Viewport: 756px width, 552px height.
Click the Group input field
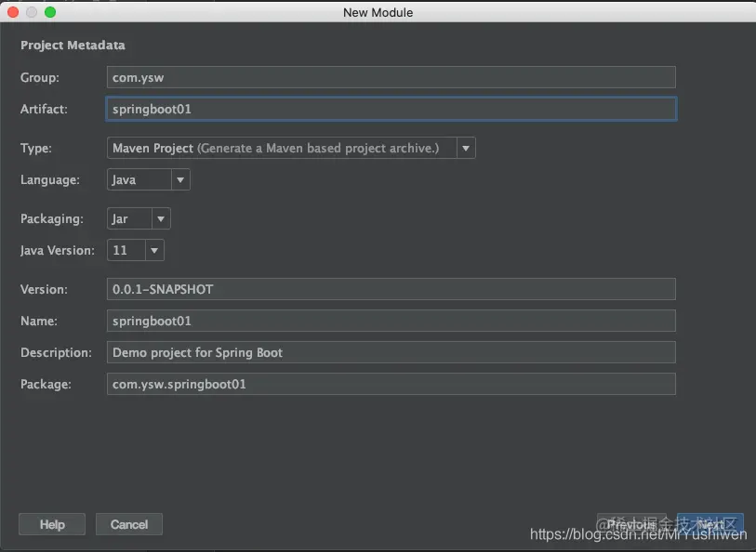point(391,77)
